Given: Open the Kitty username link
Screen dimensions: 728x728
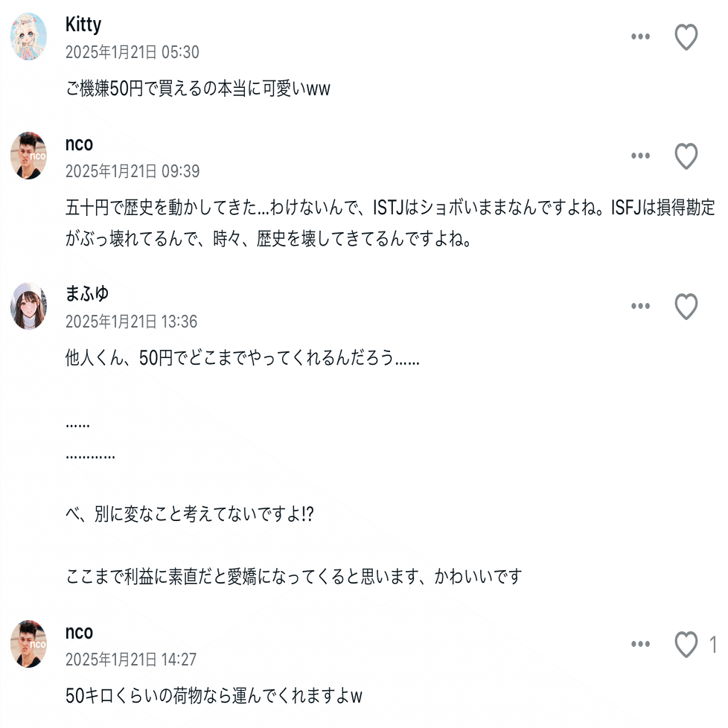Looking at the screenshot, I should tap(83, 25).
